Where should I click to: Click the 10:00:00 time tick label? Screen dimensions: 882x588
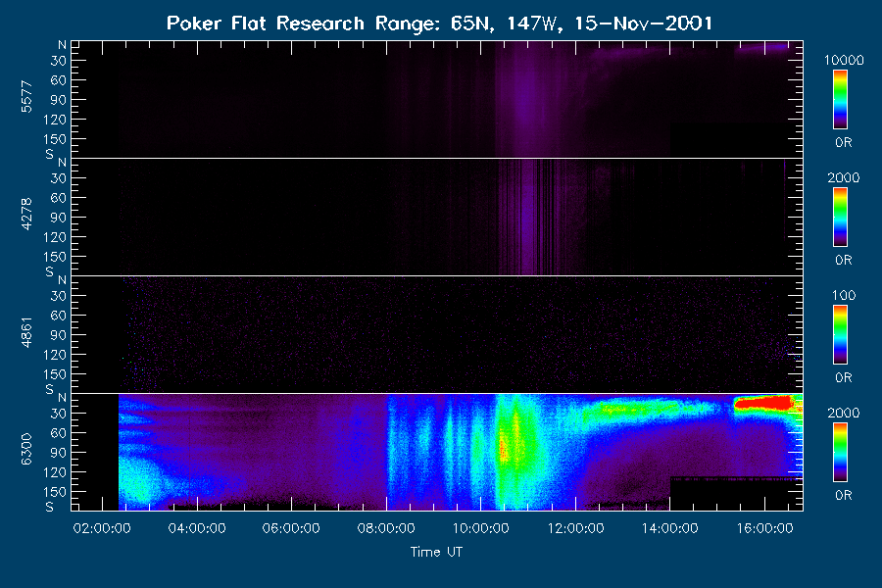481,528
